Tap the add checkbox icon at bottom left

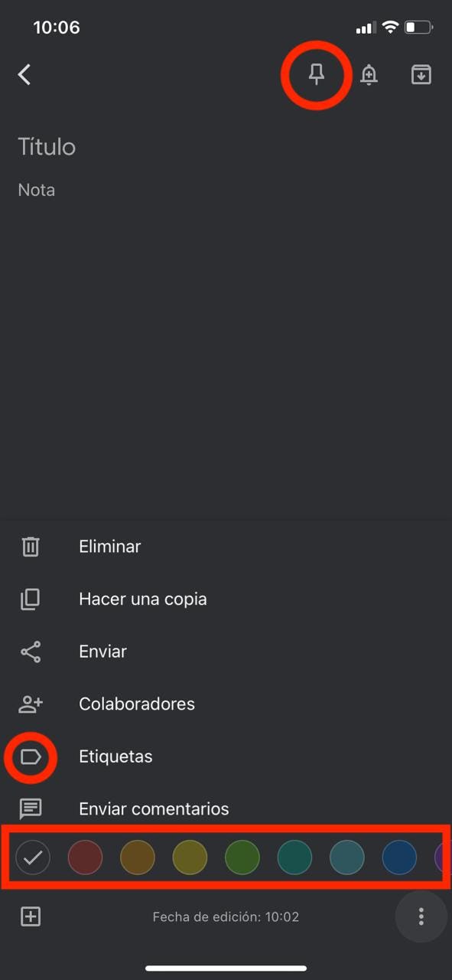[x=31, y=916]
